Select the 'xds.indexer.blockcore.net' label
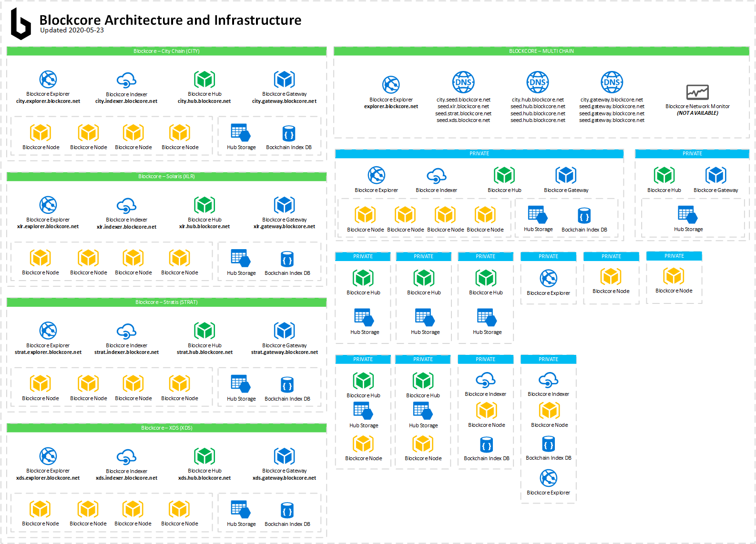The width and height of the screenshot is (756, 544). (x=126, y=478)
